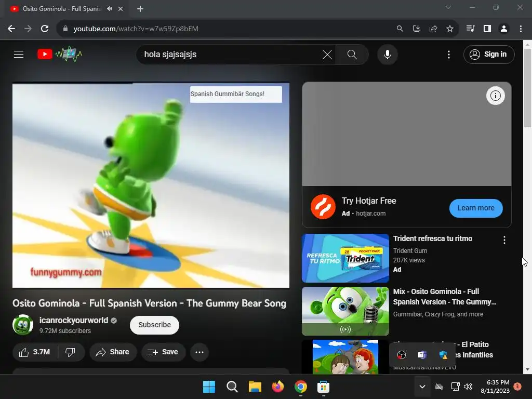Open the Mix Osito Gominola thumbnail
This screenshot has width=532, height=399.
[x=345, y=311]
